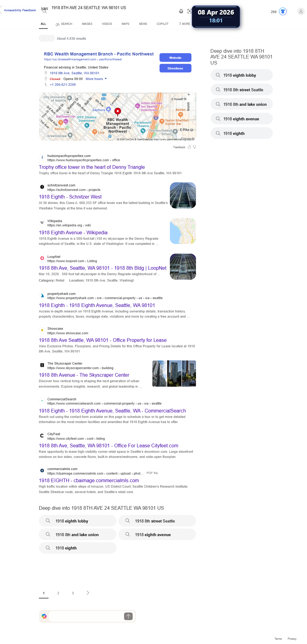
Task: Switch to the MAPS tab
Action: 126,24
